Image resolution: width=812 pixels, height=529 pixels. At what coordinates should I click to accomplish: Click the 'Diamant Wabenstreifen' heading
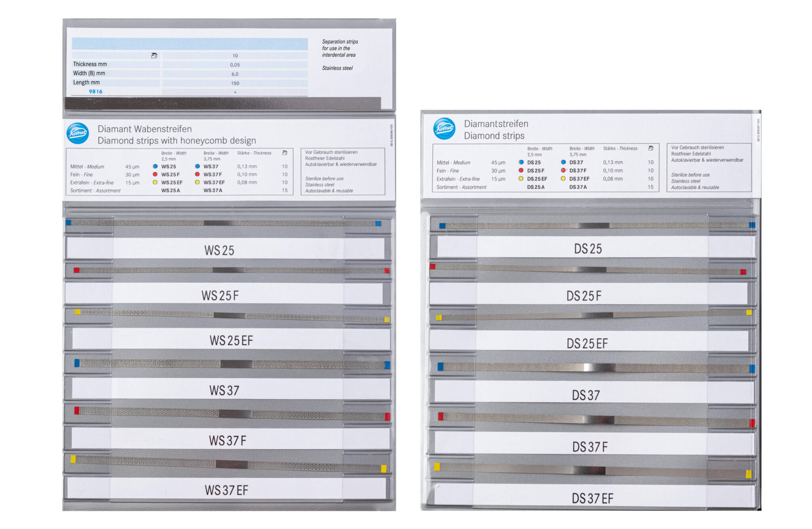coord(145,129)
